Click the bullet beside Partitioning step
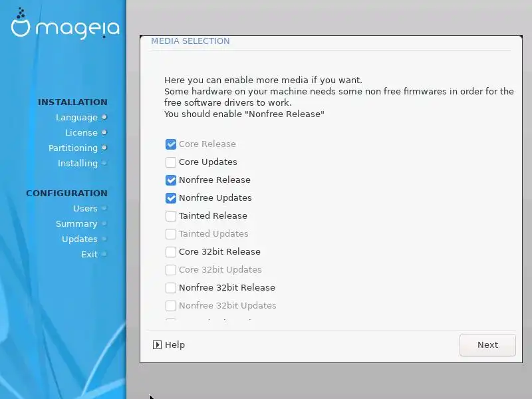This screenshot has width=532, height=399. pos(104,148)
